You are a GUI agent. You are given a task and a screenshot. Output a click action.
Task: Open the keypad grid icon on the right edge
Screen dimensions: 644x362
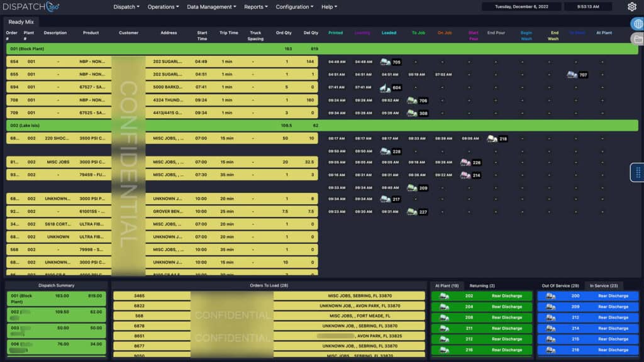[637, 172]
